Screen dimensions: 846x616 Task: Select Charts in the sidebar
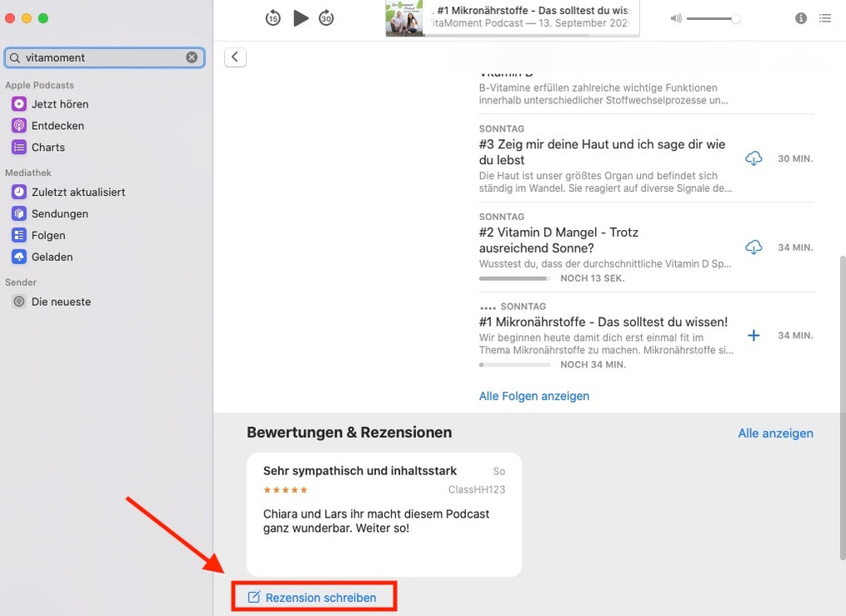pos(48,148)
